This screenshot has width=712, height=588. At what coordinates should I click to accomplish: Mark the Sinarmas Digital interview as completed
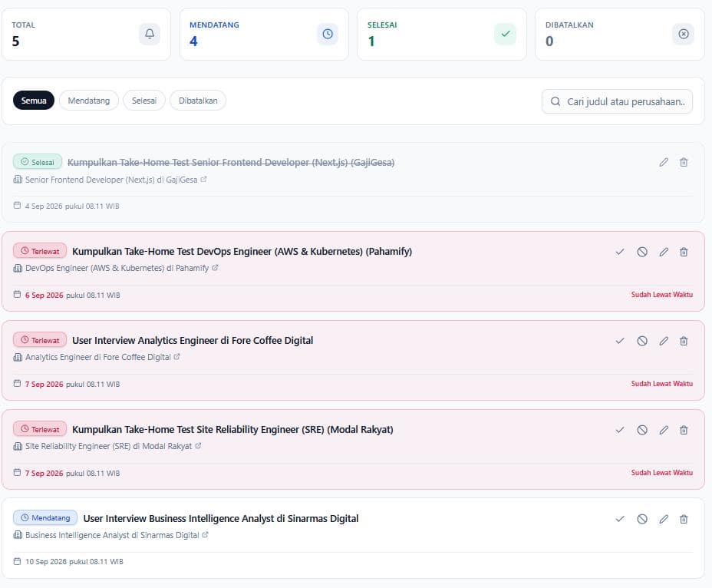[620, 519]
